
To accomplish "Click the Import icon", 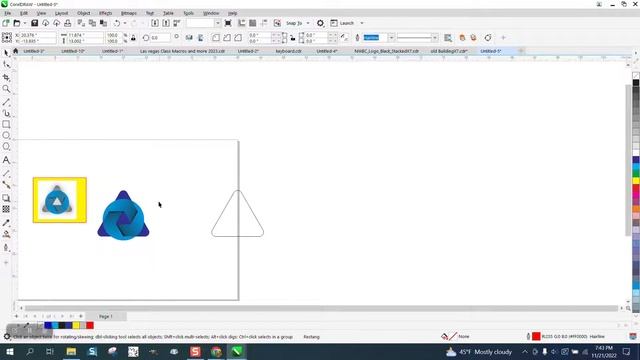I will [155, 23].
